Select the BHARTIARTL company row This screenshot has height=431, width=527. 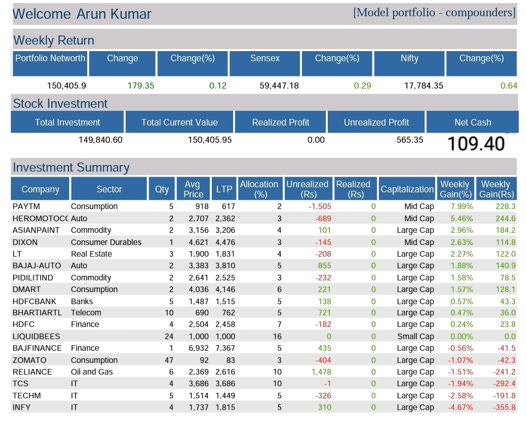pyautogui.click(x=264, y=313)
